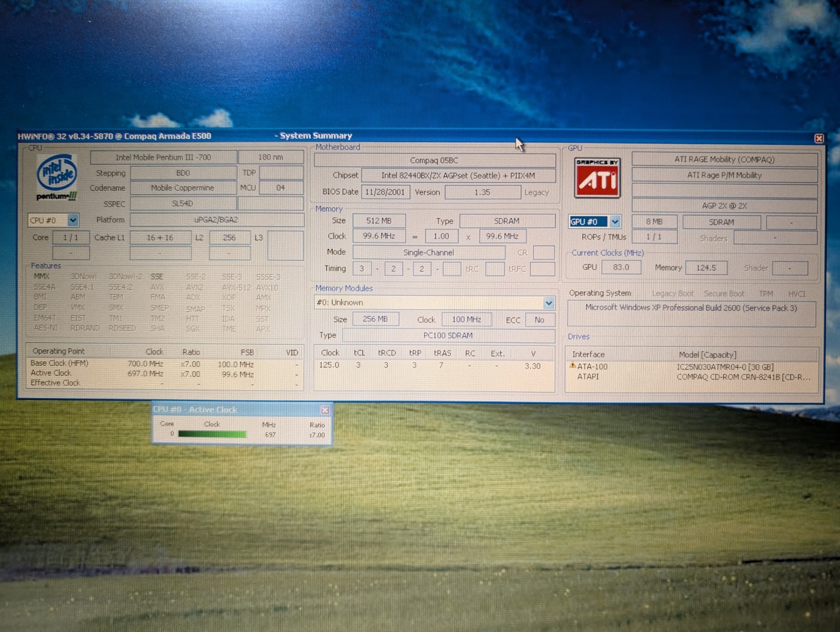Click the GPU Memory clock value 124.5
Viewport: 840px width, 632px height.
click(706, 268)
